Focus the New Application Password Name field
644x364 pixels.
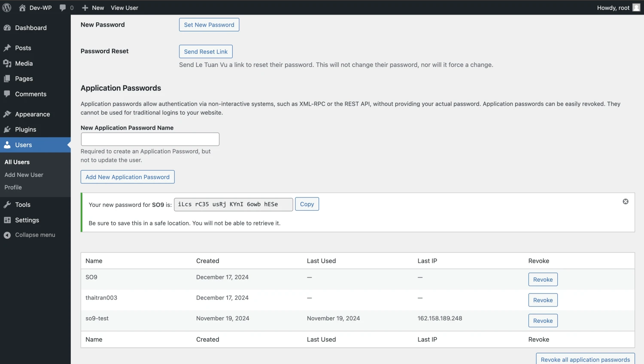point(150,139)
